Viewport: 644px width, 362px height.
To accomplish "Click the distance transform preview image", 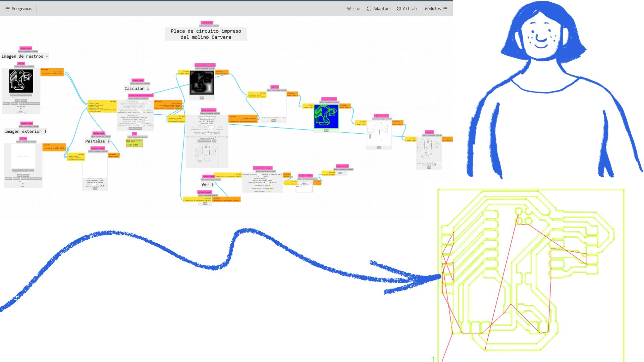I will pyautogui.click(x=202, y=83).
